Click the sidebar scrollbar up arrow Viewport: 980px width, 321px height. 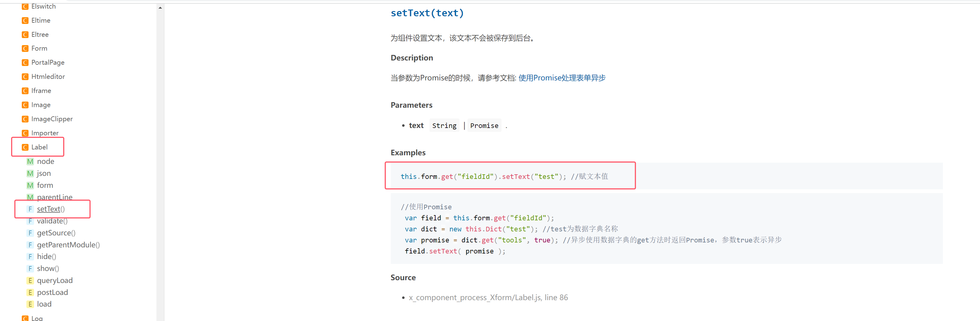pos(160,8)
